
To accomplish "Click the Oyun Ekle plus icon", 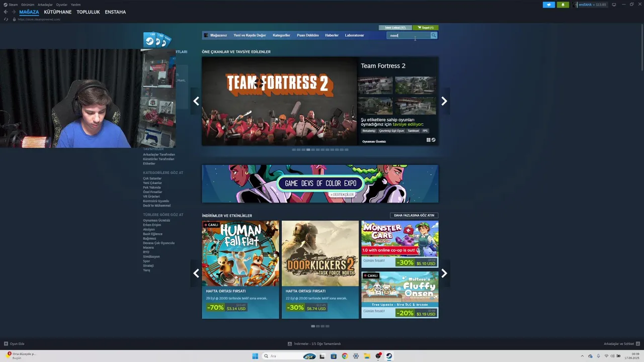I will click(x=6, y=344).
